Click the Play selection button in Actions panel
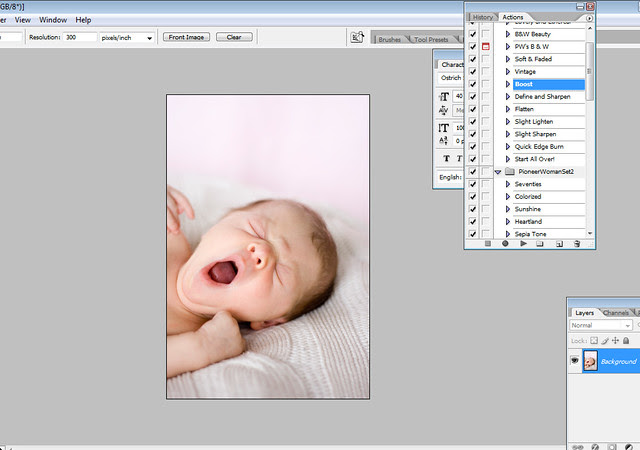This screenshot has height=450, width=640. [522, 243]
